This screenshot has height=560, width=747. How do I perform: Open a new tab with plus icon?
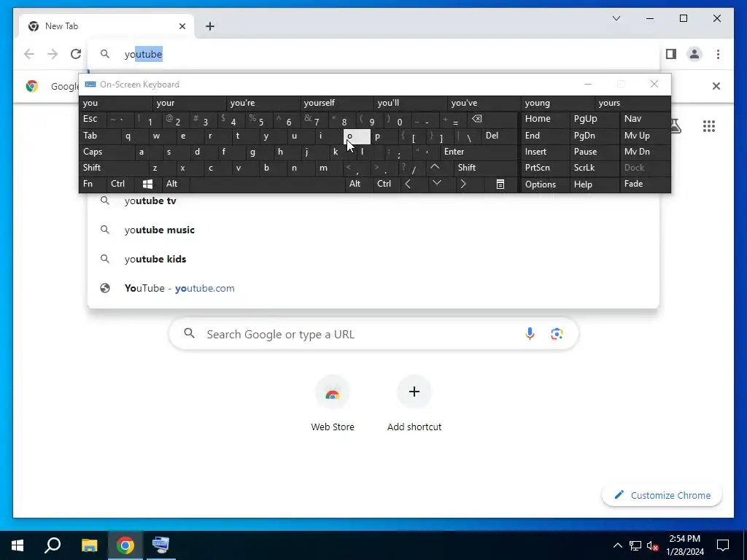[x=209, y=26]
